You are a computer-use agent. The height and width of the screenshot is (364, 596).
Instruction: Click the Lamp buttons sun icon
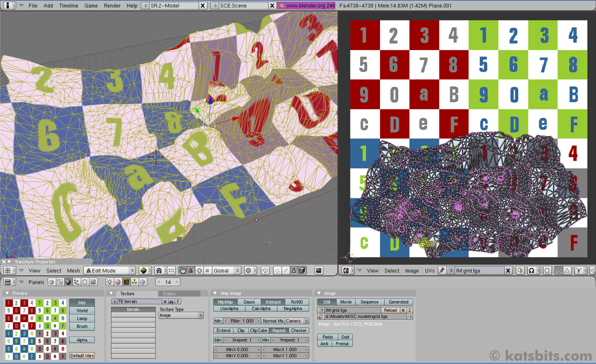click(x=109, y=282)
